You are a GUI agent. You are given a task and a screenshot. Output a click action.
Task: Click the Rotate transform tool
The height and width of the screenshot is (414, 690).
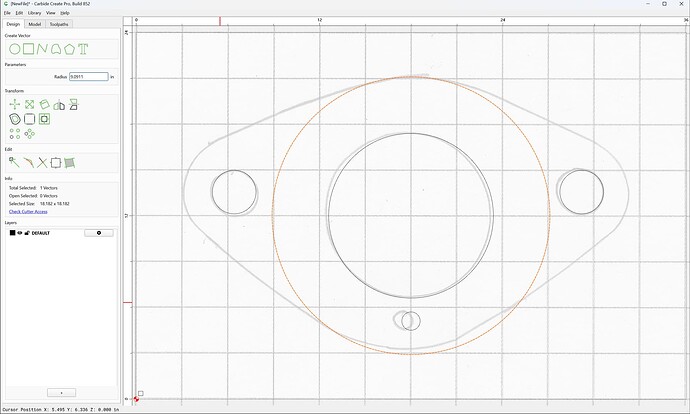(x=44, y=104)
